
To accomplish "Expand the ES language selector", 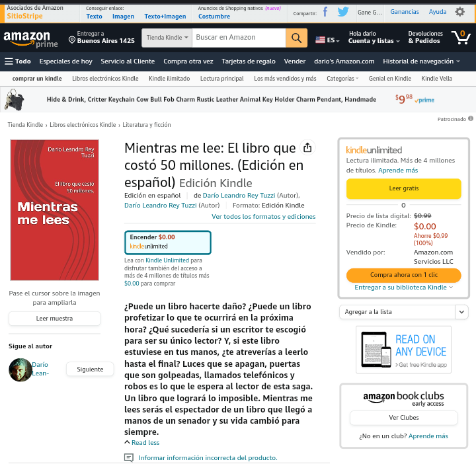I will coord(327,40).
